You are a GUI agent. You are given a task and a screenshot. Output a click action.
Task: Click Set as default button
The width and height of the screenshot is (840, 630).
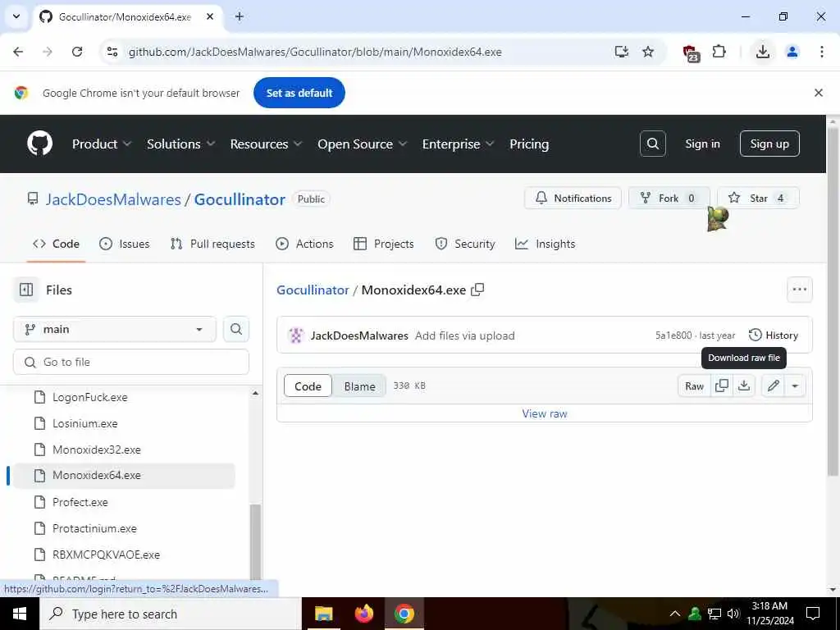299,93
